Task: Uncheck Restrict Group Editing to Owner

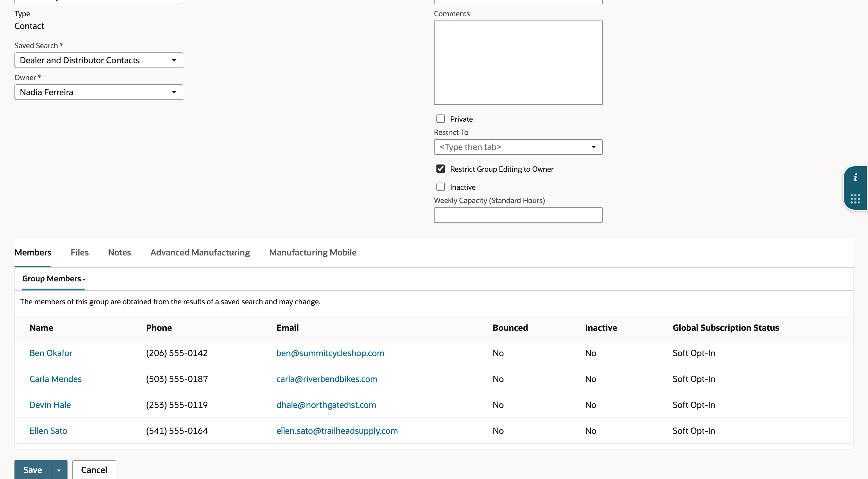Action: point(440,169)
